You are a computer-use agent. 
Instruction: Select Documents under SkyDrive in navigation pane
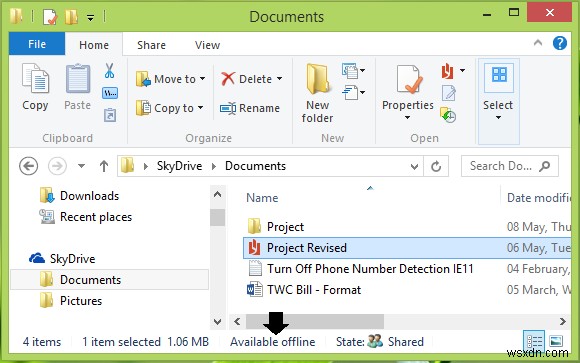click(109, 280)
